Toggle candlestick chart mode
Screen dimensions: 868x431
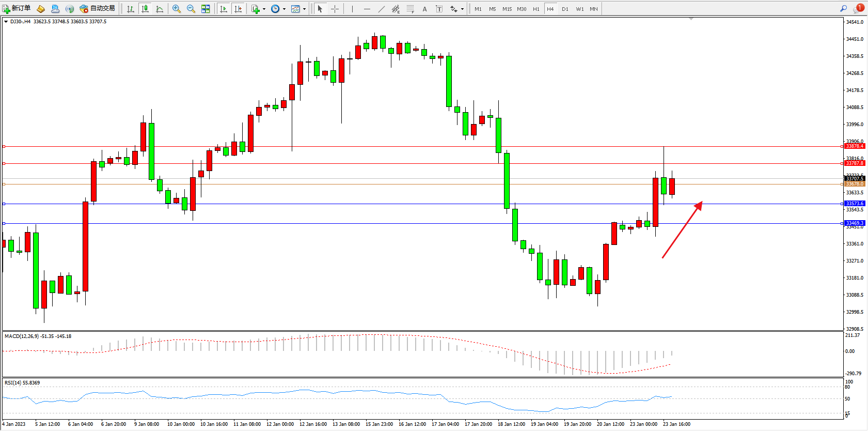pos(145,9)
